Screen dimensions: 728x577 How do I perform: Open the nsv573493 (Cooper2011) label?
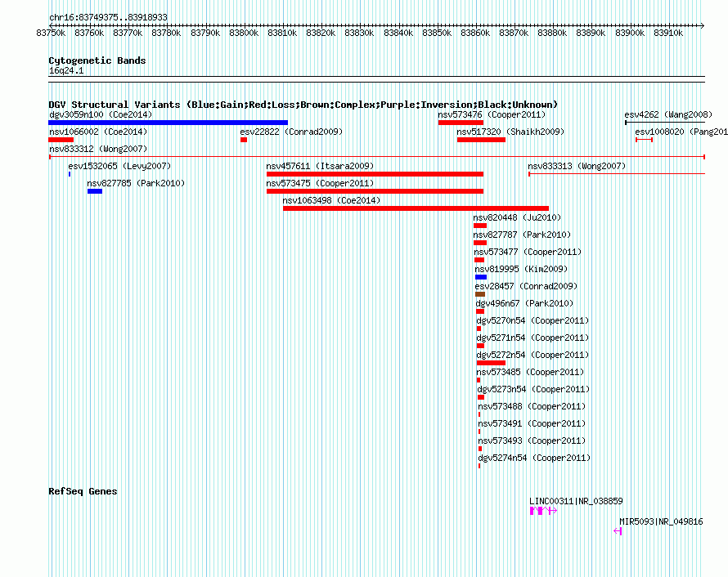(x=532, y=441)
